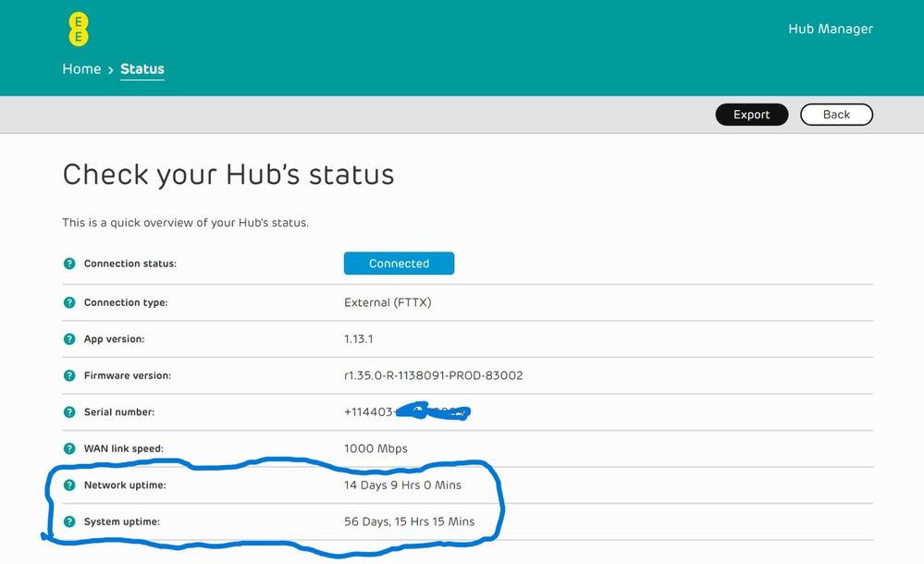924x564 pixels.
Task: Open help icon for System uptime
Action: click(x=69, y=521)
